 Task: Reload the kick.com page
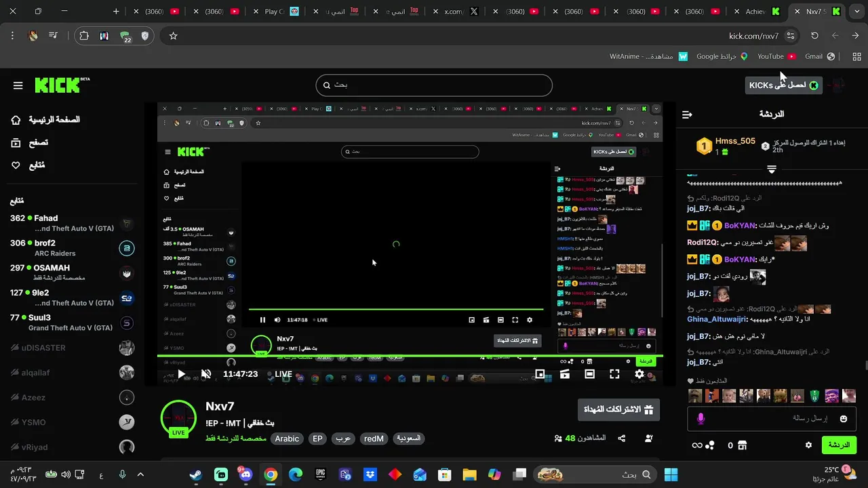coord(815,36)
